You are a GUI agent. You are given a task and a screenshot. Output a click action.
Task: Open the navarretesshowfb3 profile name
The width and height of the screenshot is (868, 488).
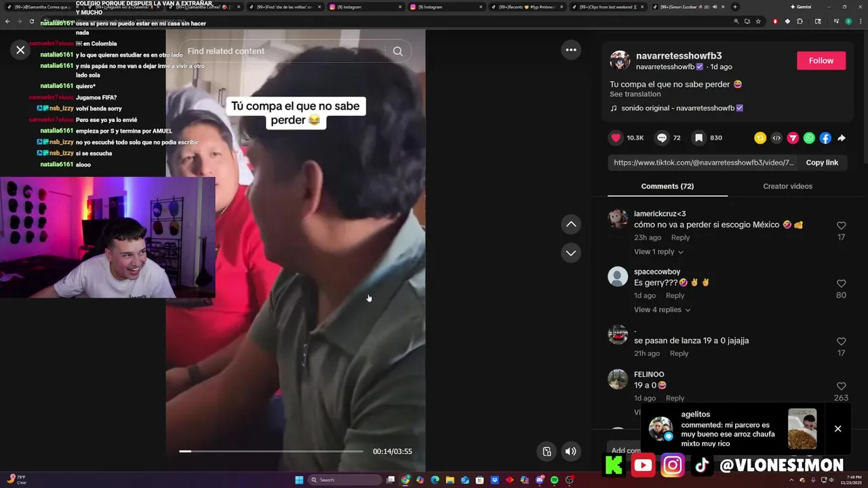(x=679, y=56)
